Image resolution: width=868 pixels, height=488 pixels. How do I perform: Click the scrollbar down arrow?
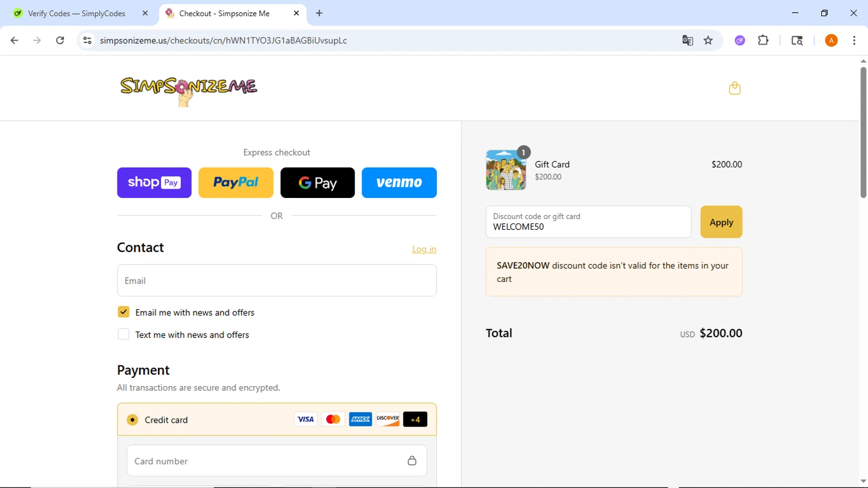[863, 481]
